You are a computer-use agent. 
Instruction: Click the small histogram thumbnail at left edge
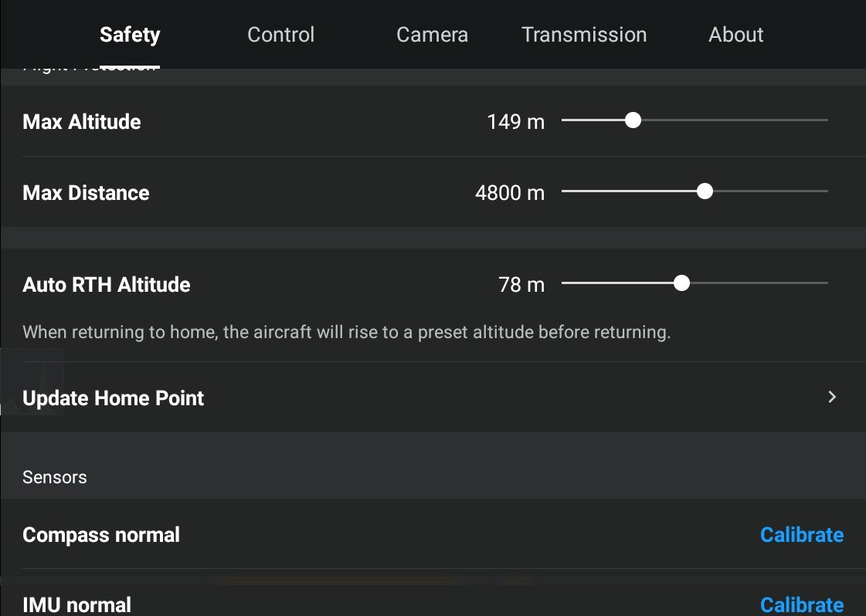[32, 382]
